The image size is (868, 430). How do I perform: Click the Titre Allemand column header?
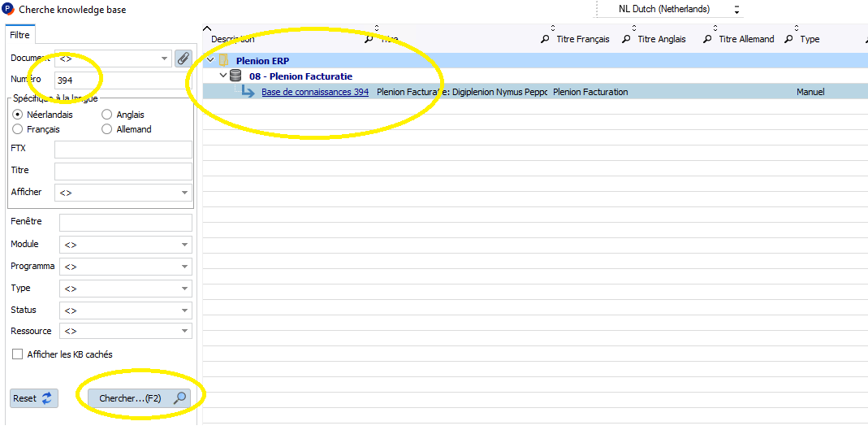click(x=746, y=39)
